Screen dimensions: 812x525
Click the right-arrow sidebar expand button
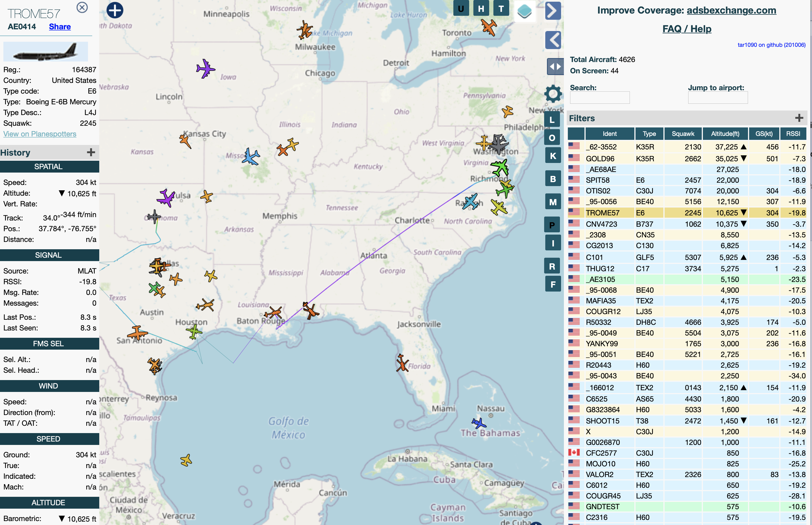pyautogui.click(x=553, y=11)
